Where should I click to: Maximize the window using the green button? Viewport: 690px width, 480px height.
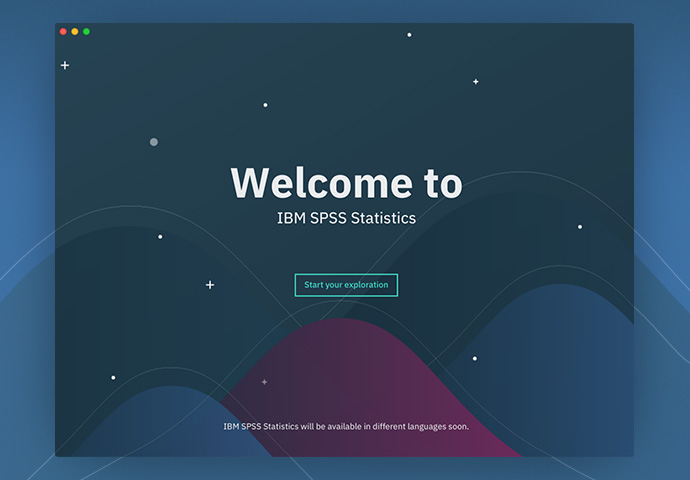pyautogui.click(x=86, y=32)
